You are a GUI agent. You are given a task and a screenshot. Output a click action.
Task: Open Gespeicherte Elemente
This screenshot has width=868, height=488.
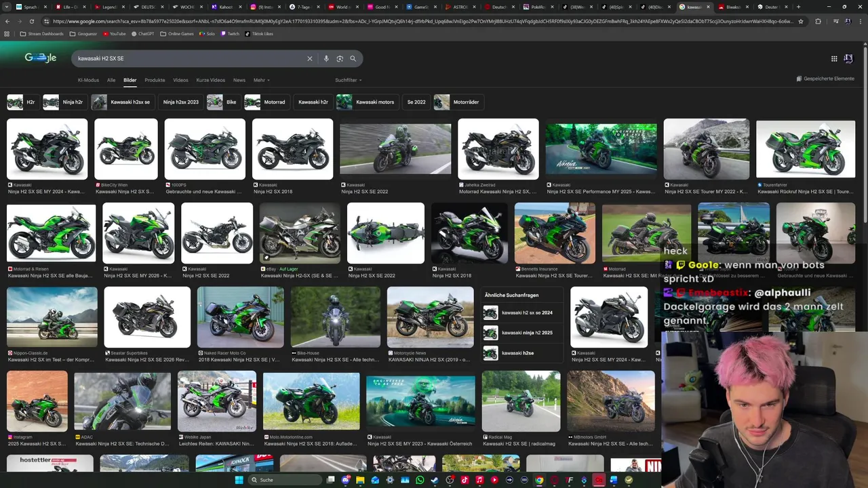click(x=825, y=79)
